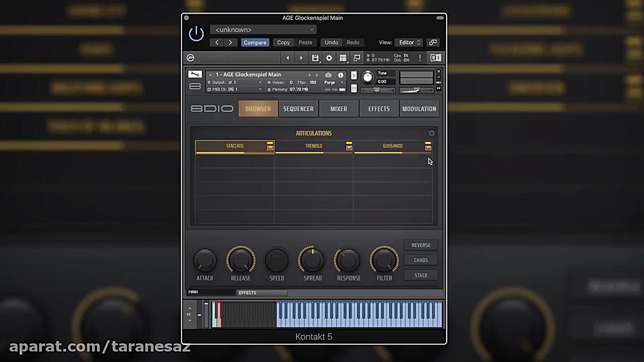Open the <unknown> preset dropdown
Viewport: 644px width, 362px height.
point(264,30)
